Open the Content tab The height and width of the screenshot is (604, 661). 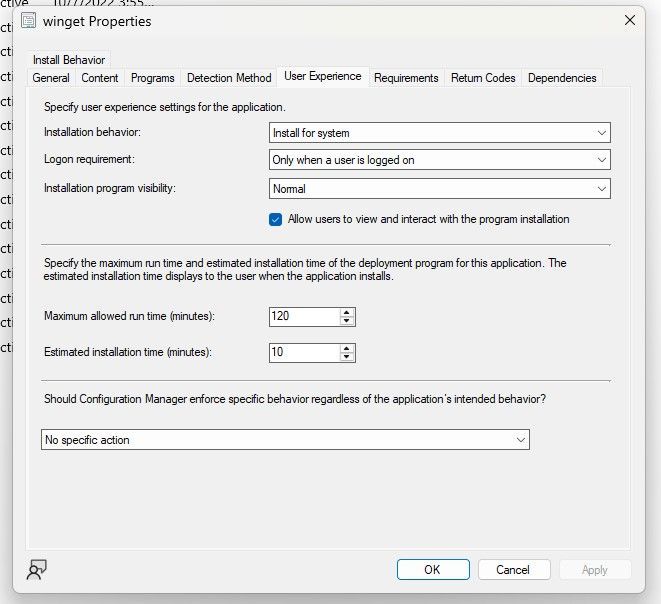(100, 78)
